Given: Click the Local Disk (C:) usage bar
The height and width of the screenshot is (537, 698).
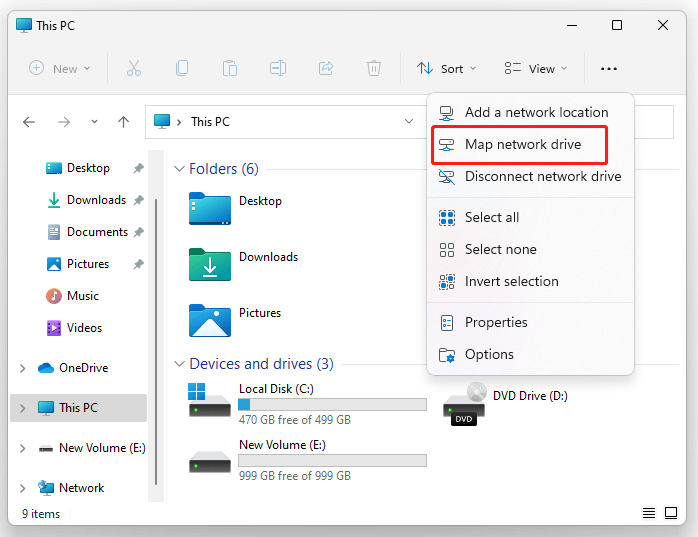Looking at the screenshot, I should [x=332, y=404].
